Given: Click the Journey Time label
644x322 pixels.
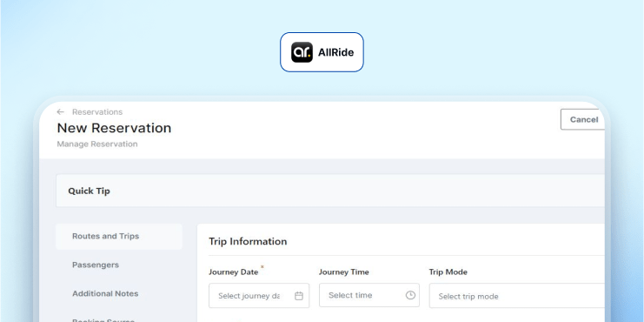Looking at the screenshot, I should tap(344, 272).
